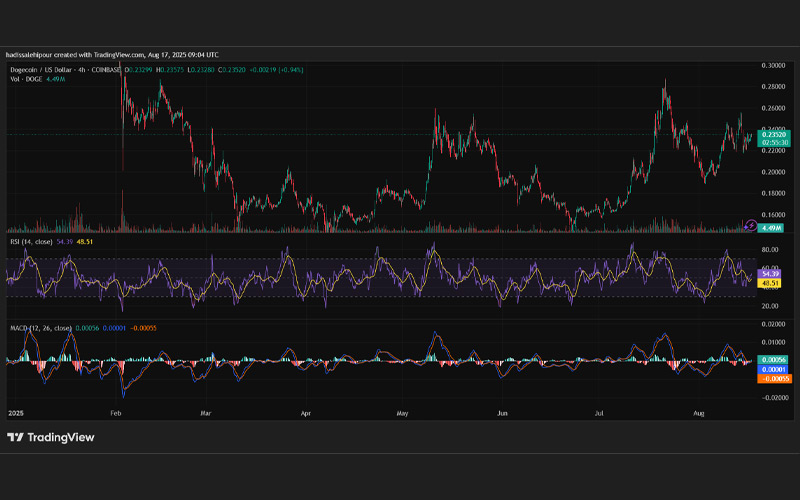Click the L 0.23280 low value in legend
Image resolution: width=800 pixels, height=500 pixels.
201,70
